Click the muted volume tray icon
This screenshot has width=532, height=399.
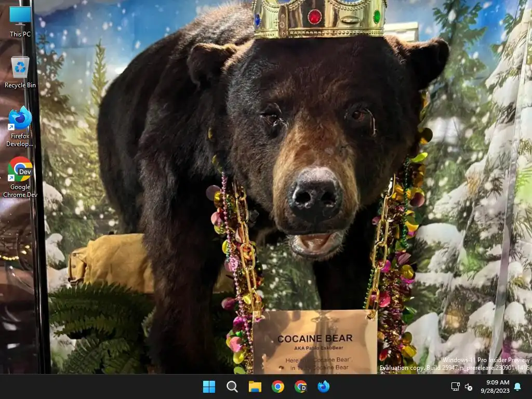coord(469,387)
